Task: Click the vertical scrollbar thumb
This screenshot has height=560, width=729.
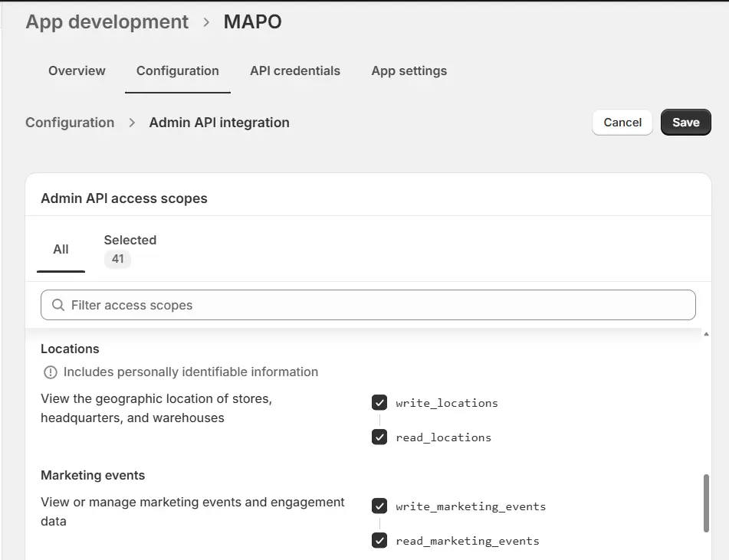Action: 706,503
